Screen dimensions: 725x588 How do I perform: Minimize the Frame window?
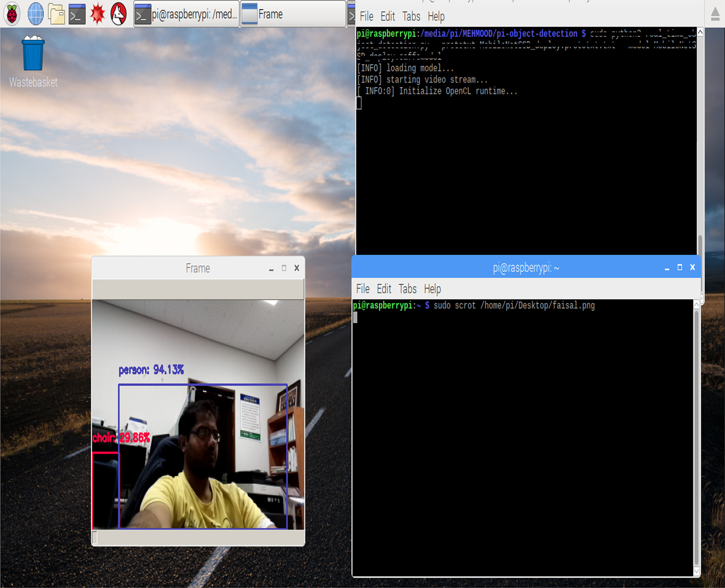pyautogui.click(x=271, y=269)
